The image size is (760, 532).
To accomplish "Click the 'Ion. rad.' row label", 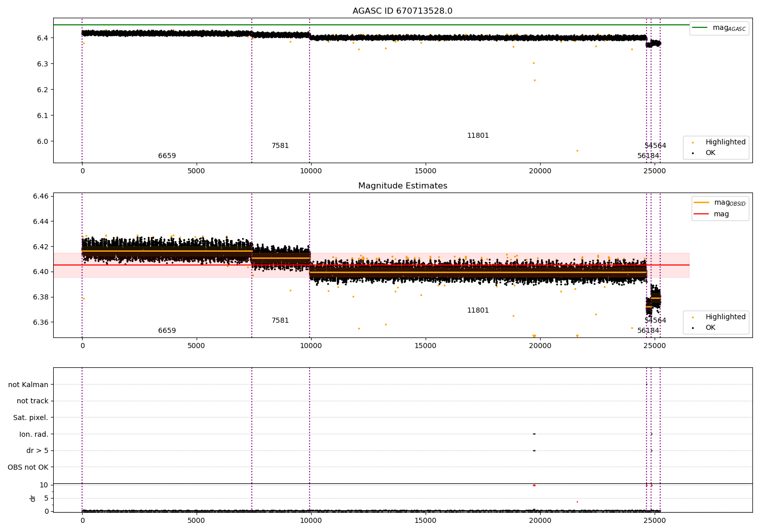I will [x=34, y=434].
